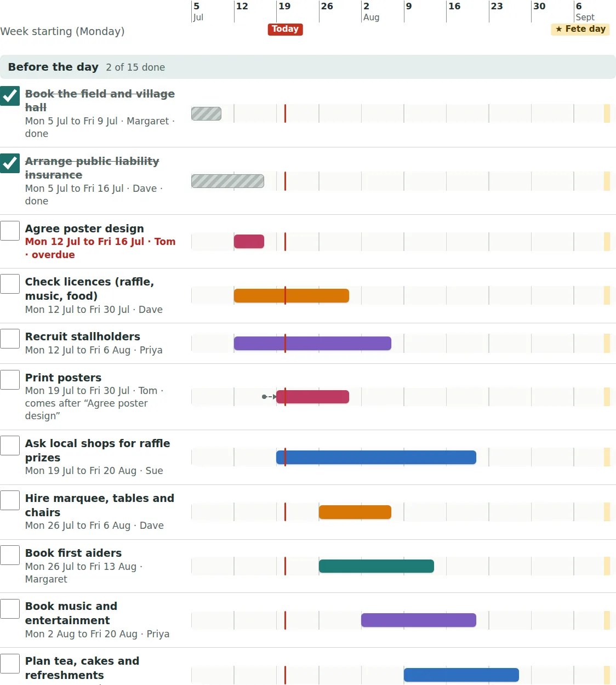Screen dimensions: 616x685
Task: Uncheck the Arrange public liability insurance task
Action: (10, 163)
